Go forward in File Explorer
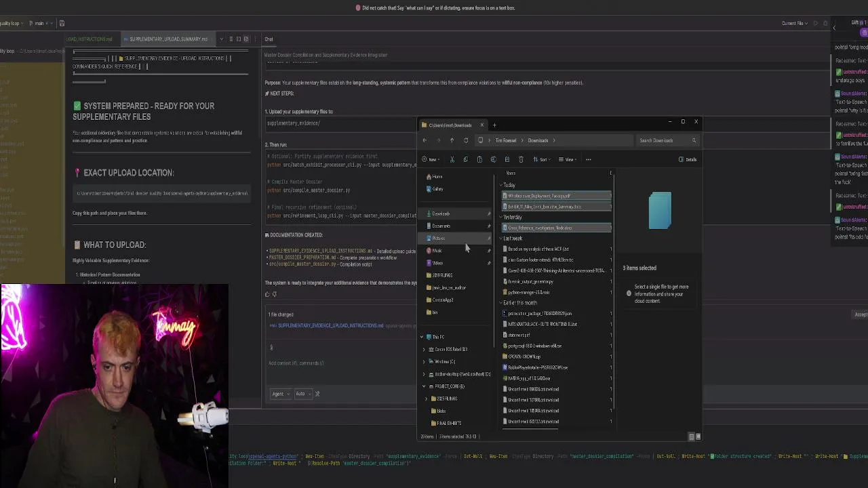This screenshot has height=488, width=868. coord(438,140)
